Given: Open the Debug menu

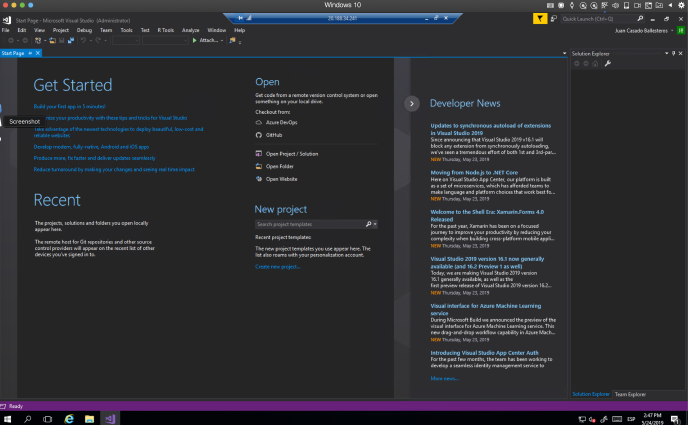Looking at the screenshot, I should coord(84,30).
